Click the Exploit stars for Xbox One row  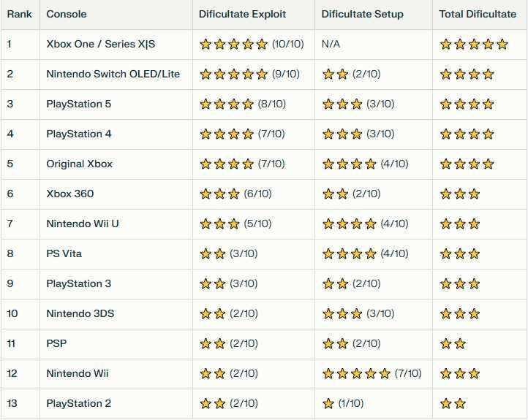(x=233, y=45)
